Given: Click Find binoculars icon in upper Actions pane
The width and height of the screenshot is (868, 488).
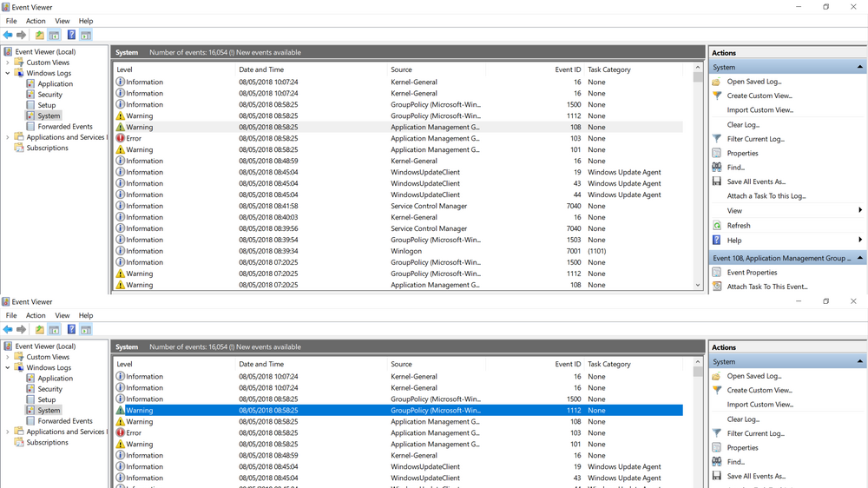Looking at the screenshot, I should [717, 167].
